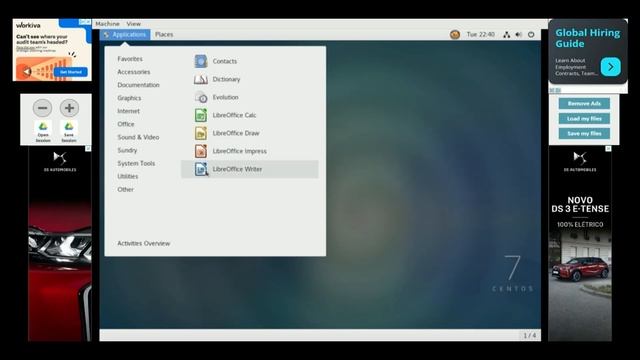Open Activities Overview
Screen dimensions: 640x360
[x=144, y=243]
